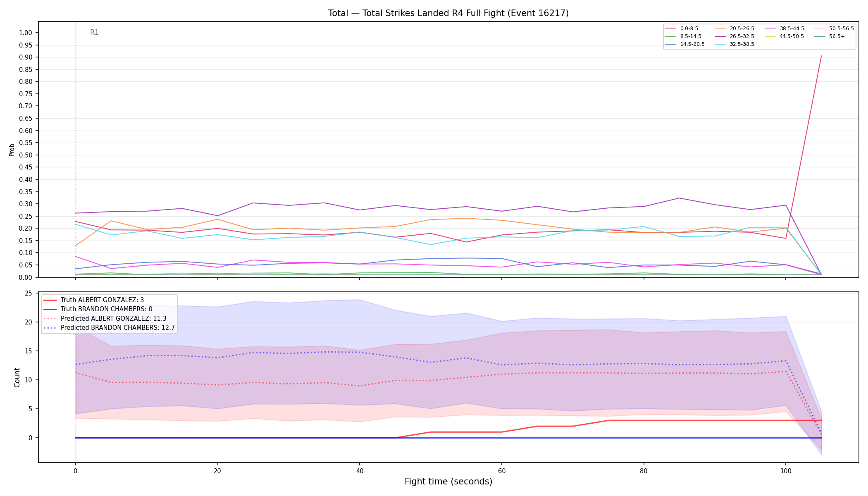The width and height of the screenshot is (868, 496).
Task: Click the 0.90 tick on Prob axis
Action: pyautogui.click(x=25, y=57)
